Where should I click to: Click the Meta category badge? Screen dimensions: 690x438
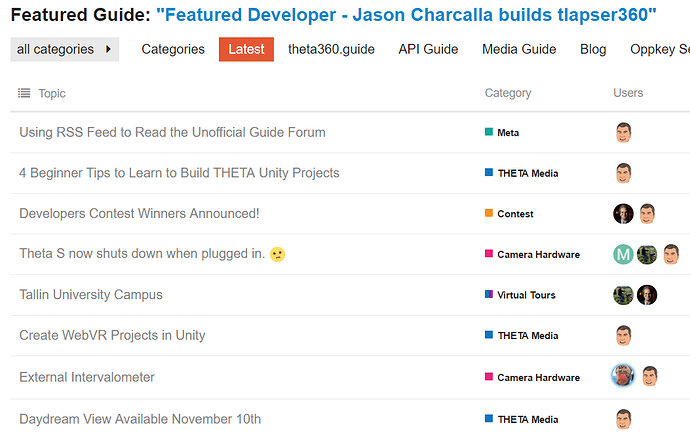point(502,133)
